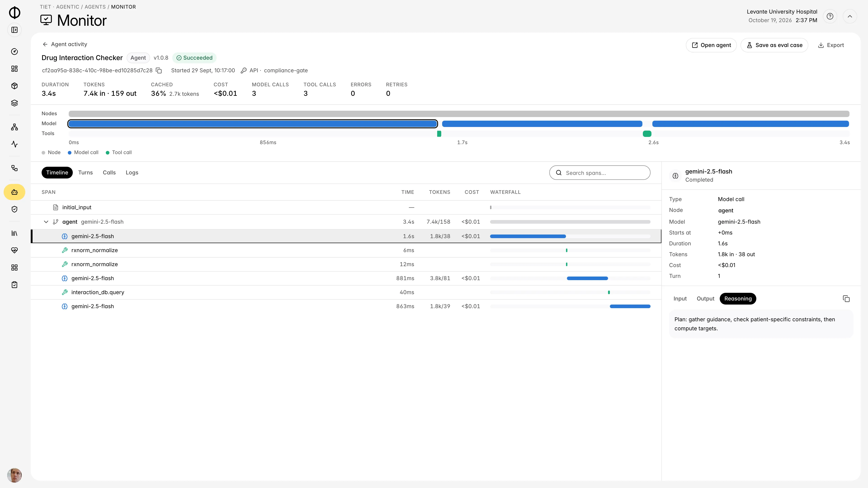The width and height of the screenshot is (868, 488).
Task: Open the logo home icon
Action: click(14, 12)
